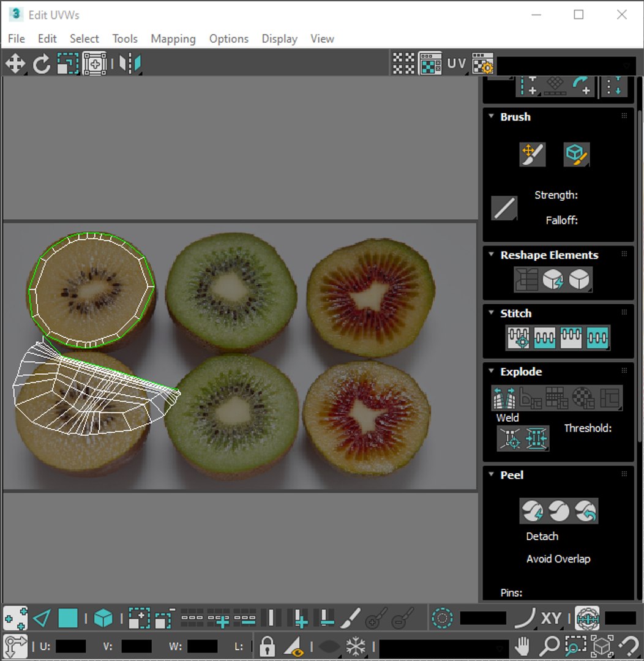This screenshot has height=661, width=644.
Task: Enable Edge sub-object mode
Action: pos(42,619)
